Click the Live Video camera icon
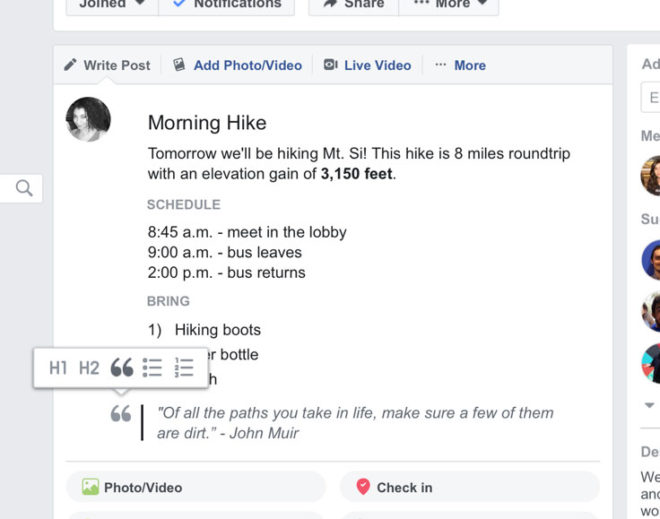The height and width of the screenshot is (519, 660). click(330, 65)
